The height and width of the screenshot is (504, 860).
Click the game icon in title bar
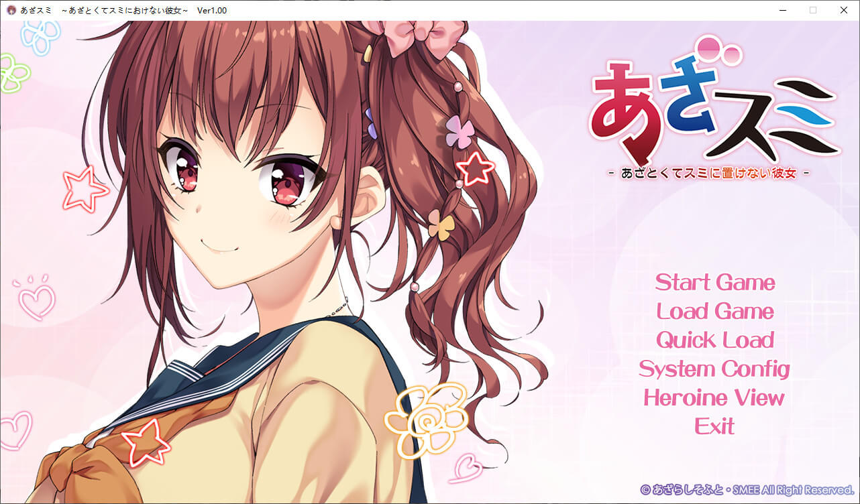11,10
